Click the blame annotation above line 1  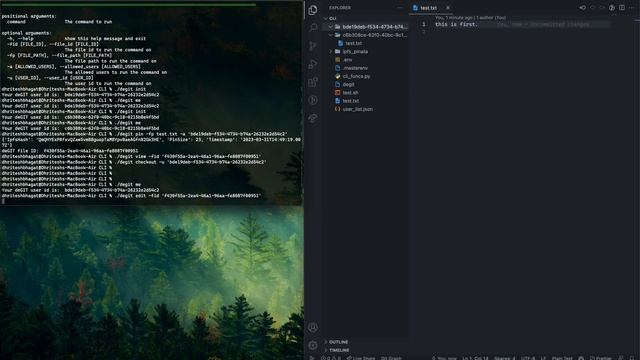click(470, 18)
